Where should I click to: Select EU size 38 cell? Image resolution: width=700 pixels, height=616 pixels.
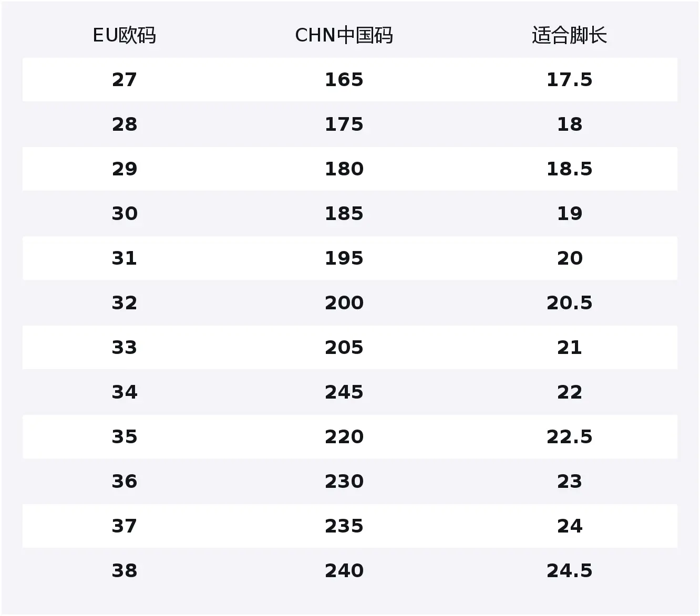click(125, 571)
